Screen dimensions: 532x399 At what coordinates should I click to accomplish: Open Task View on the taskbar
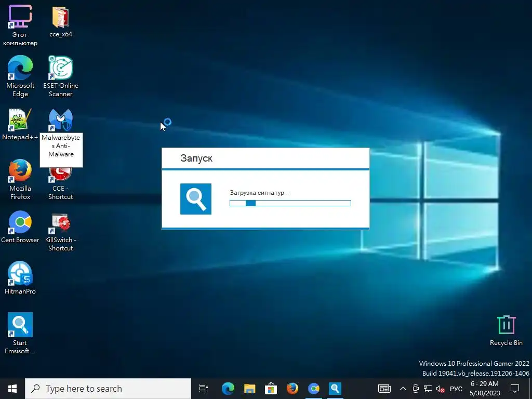tap(203, 389)
